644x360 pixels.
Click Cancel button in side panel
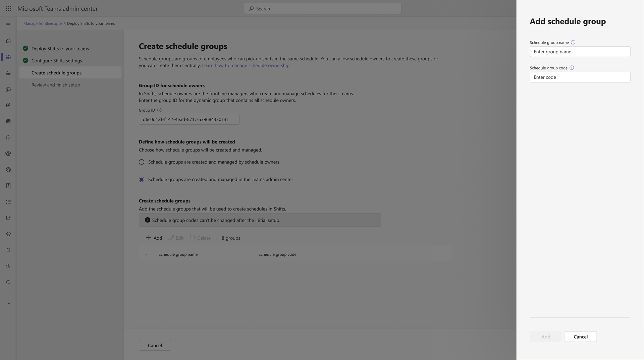(581, 337)
